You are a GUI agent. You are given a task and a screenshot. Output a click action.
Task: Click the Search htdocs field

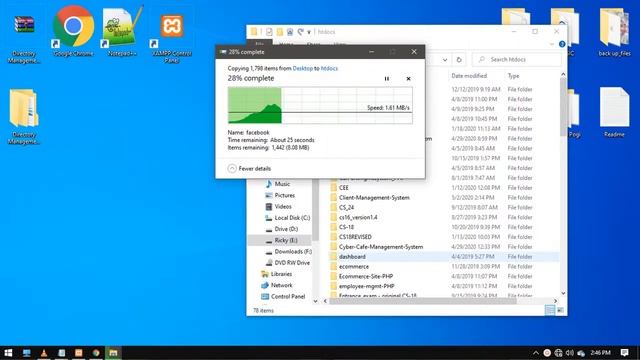coord(516,60)
